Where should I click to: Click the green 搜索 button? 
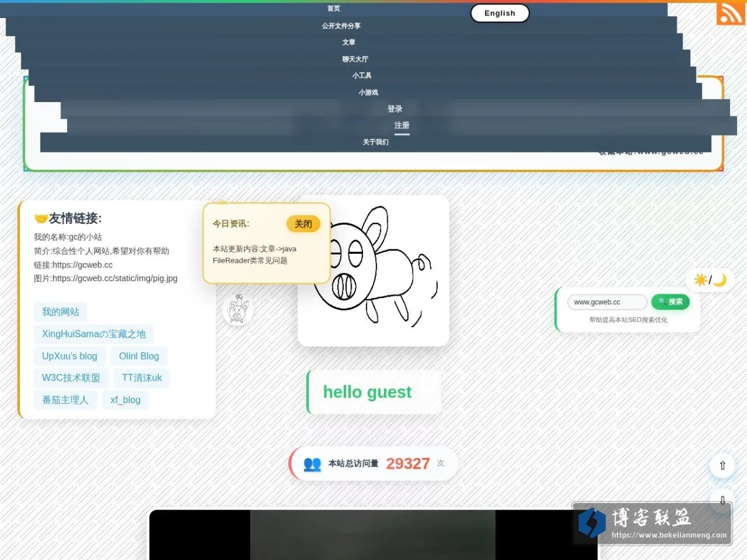click(x=670, y=302)
